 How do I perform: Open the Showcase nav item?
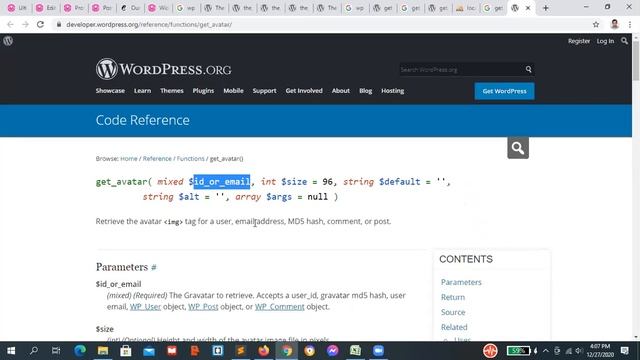(110, 91)
